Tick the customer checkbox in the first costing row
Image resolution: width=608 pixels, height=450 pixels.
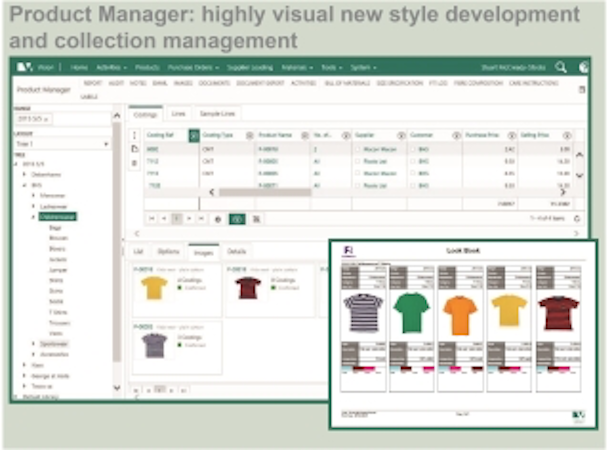(413, 149)
